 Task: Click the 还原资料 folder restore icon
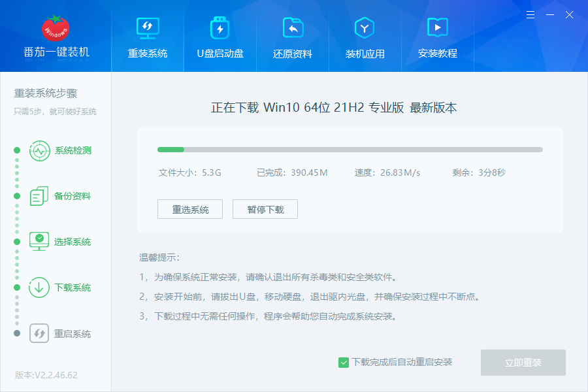pyautogui.click(x=293, y=27)
